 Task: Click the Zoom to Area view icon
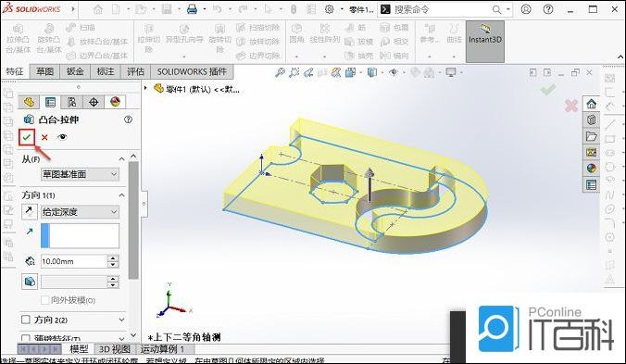(x=294, y=72)
